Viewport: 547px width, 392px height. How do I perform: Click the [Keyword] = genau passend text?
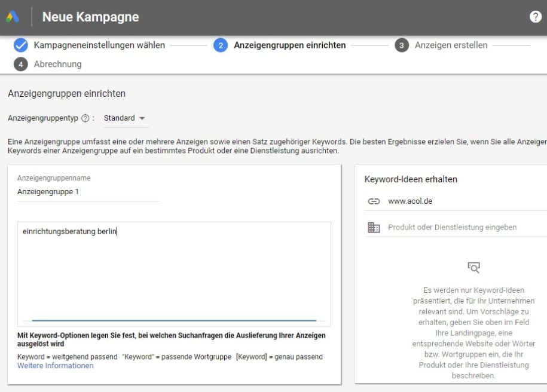[279, 357]
